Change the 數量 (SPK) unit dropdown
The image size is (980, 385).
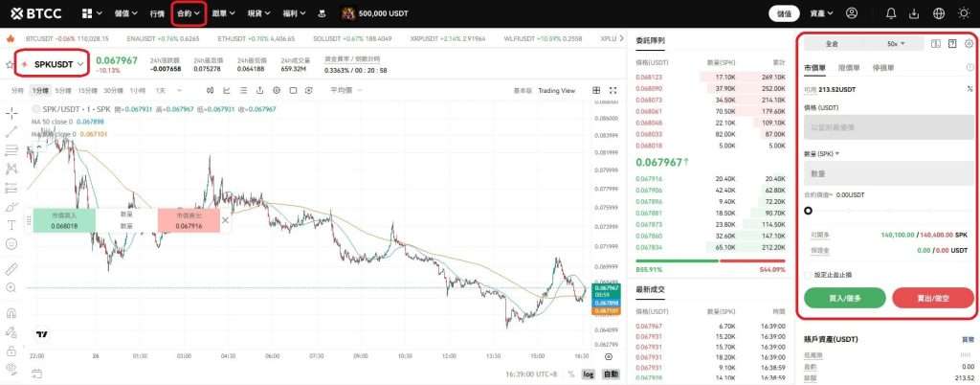pyautogui.click(x=821, y=153)
